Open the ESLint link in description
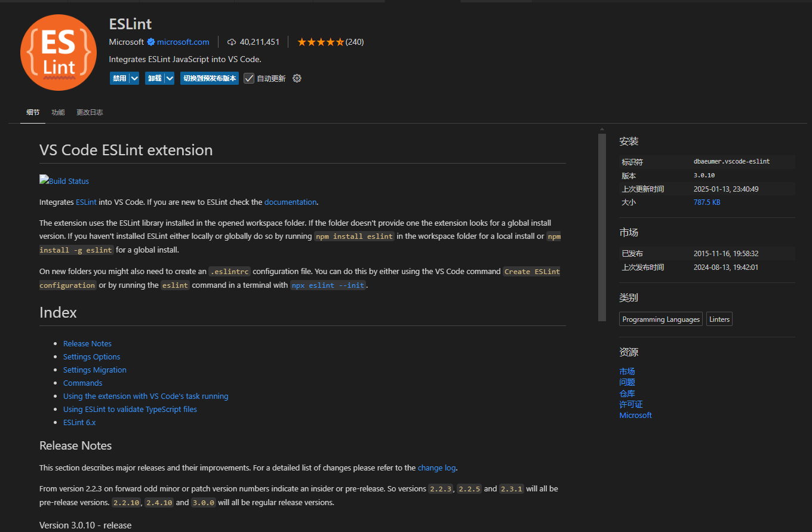The height and width of the screenshot is (532, 812). 86,202
